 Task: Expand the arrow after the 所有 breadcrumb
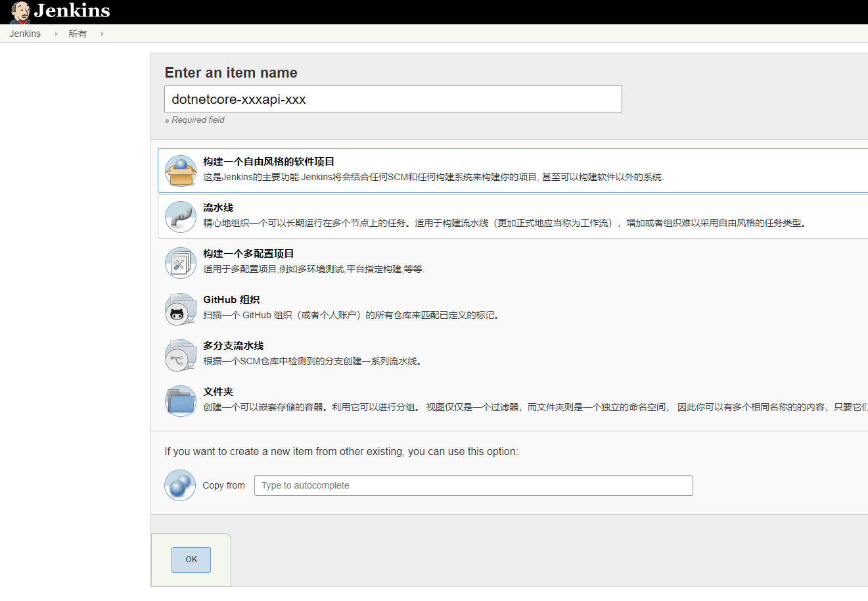point(102,34)
